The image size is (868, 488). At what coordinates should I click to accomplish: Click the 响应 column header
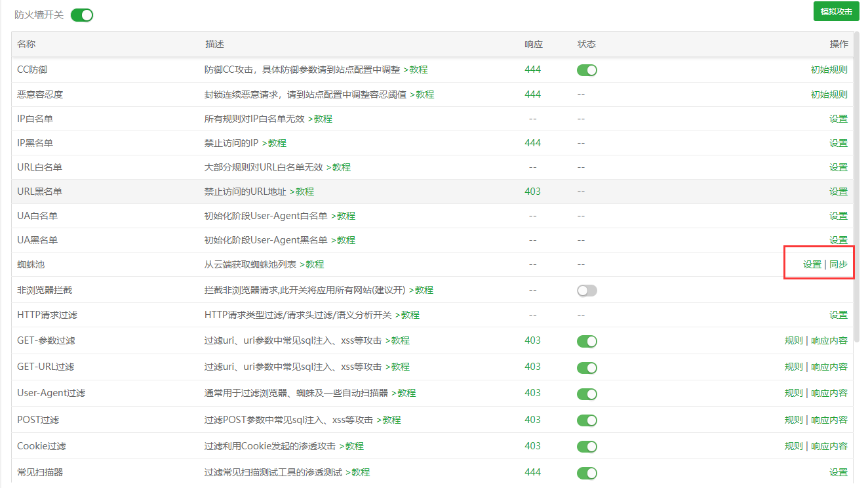tap(534, 44)
